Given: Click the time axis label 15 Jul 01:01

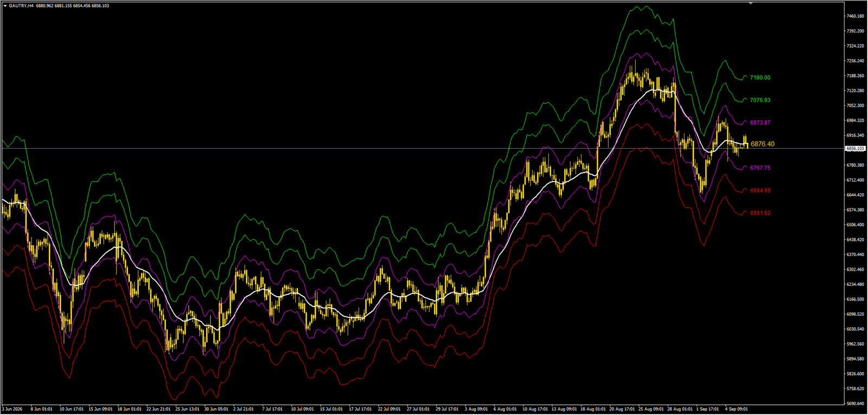Looking at the screenshot, I should [331, 409].
